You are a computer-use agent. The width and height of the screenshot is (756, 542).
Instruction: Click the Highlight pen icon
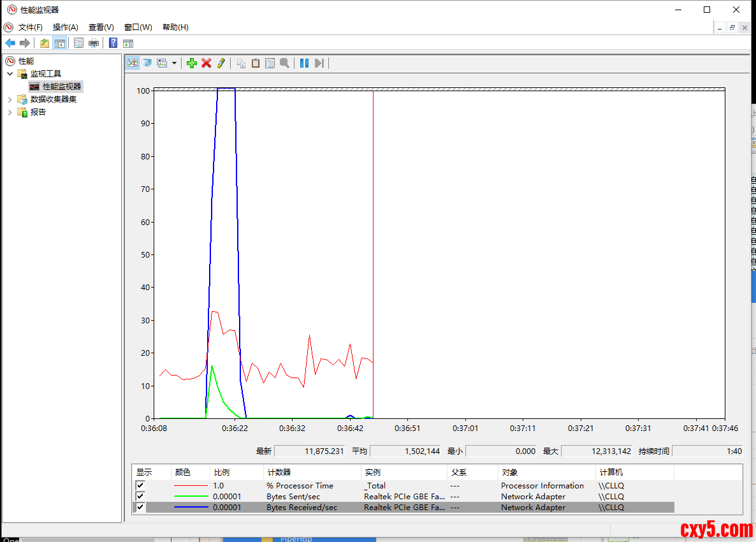point(221,63)
